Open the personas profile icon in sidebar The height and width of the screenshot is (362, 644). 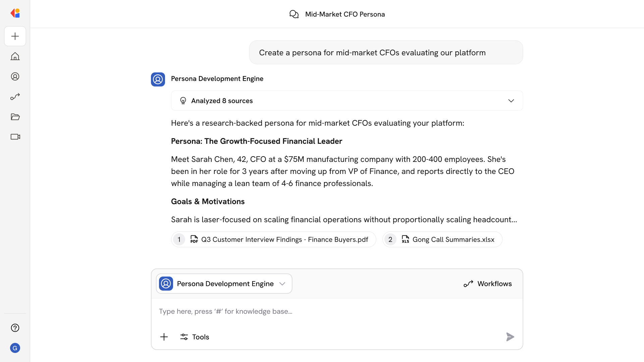tap(15, 76)
